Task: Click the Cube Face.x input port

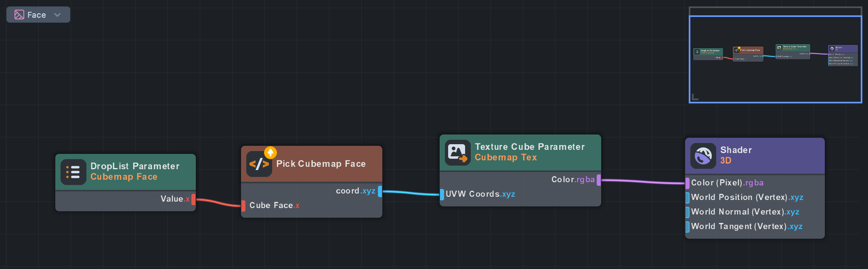Action: pos(243,206)
